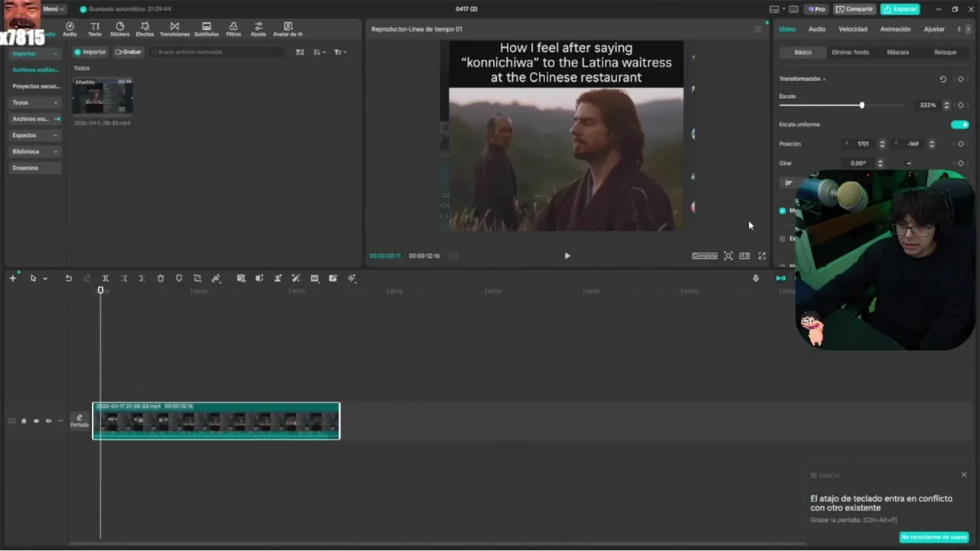This screenshot has height=551, width=980.
Task: Click the No recordarme de nuevo button
Action: (x=934, y=537)
